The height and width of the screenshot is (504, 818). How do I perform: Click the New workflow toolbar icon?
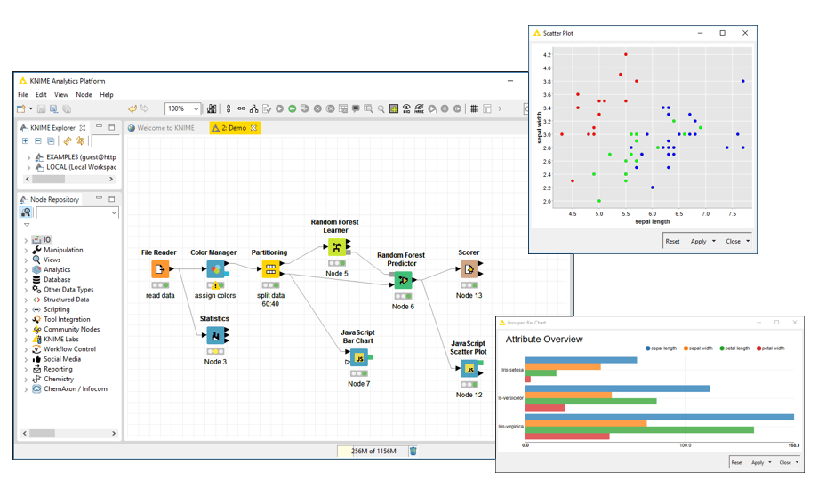20,108
